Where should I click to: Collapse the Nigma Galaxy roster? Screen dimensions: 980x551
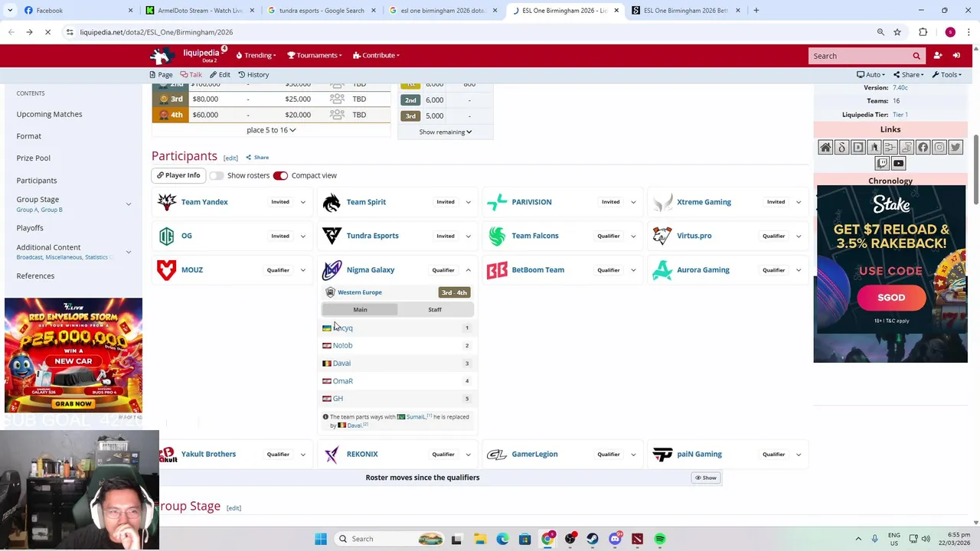click(469, 270)
